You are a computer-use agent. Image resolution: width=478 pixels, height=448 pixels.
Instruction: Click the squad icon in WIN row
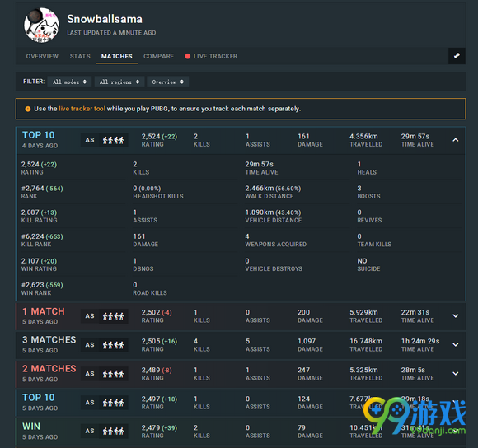point(113,432)
